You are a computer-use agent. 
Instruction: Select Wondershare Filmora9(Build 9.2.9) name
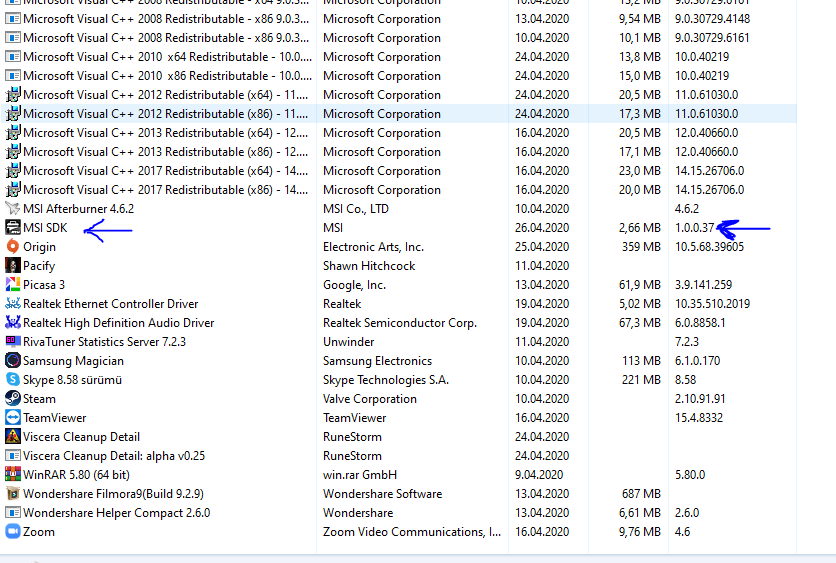(x=113, y=494)
